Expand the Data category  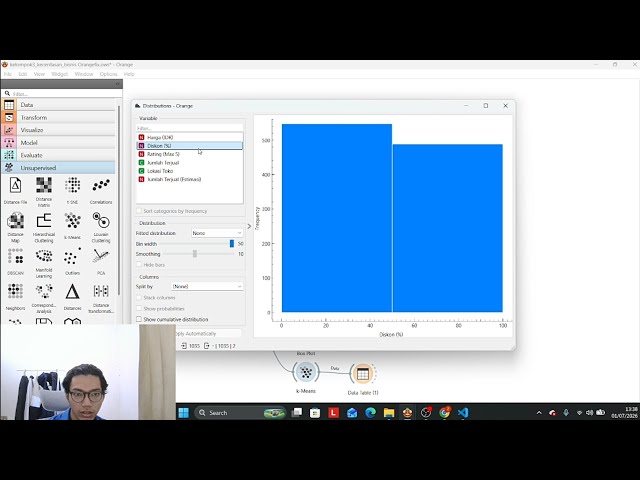point(58,105)
